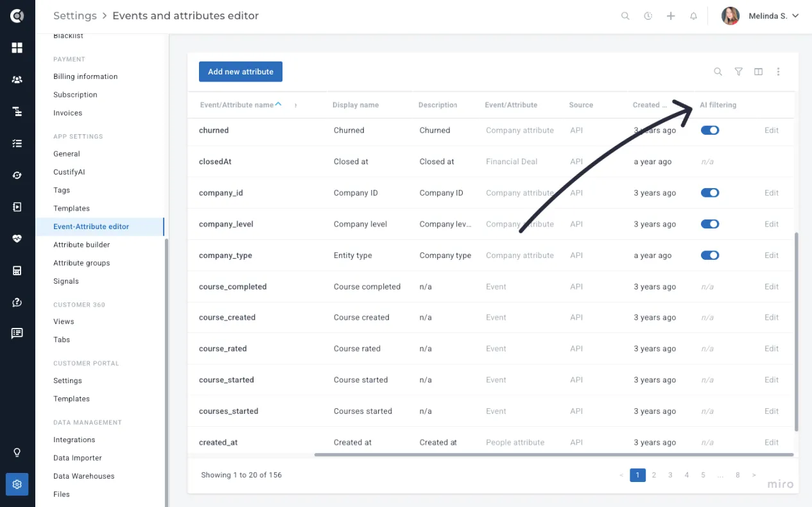Click Settings in the breadcrumb

(75, 16)
